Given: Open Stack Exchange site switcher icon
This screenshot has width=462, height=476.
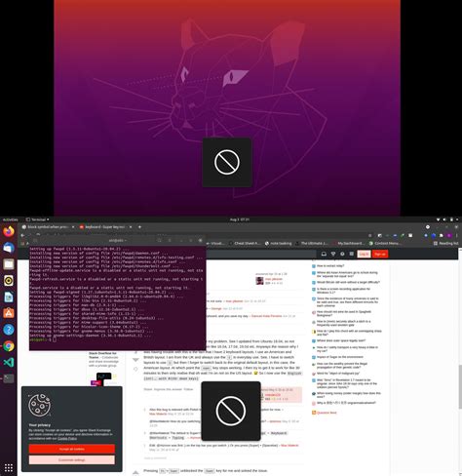Looking at the screenshot, I should click(x=351, y=254).
